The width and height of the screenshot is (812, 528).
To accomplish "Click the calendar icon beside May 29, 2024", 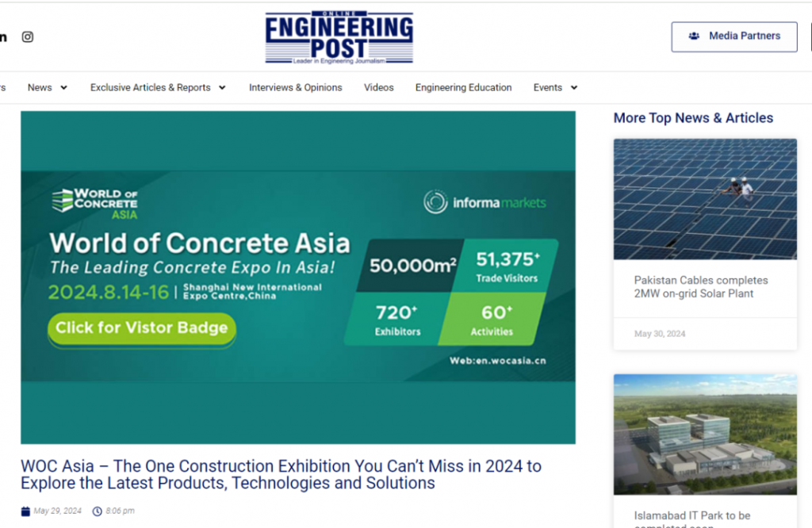I will pyautogui.click(x=25, y=511).
